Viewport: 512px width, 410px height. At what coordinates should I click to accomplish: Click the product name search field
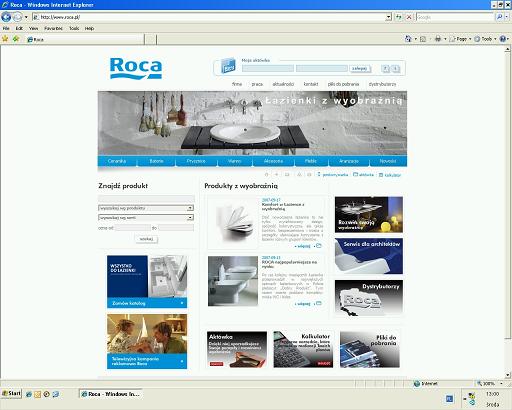click(146, 199)
